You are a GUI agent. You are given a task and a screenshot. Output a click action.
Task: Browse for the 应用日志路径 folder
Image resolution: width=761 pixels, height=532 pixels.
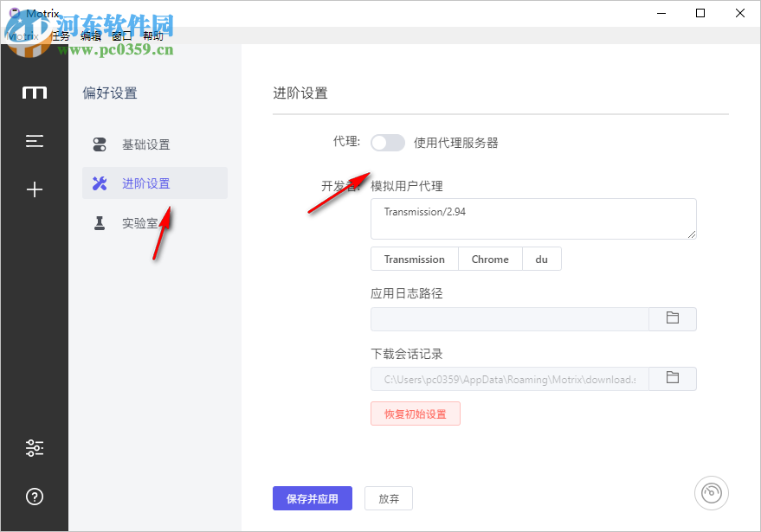pos(672,318)
